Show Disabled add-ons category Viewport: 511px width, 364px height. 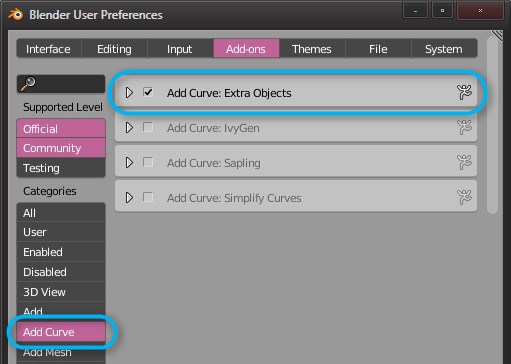61,272
